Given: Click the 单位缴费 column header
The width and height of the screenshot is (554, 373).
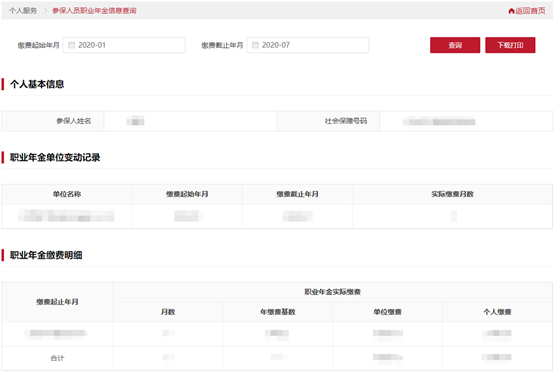Looking at the screenshot, I should pyautogui.click(x=387, y=312).
